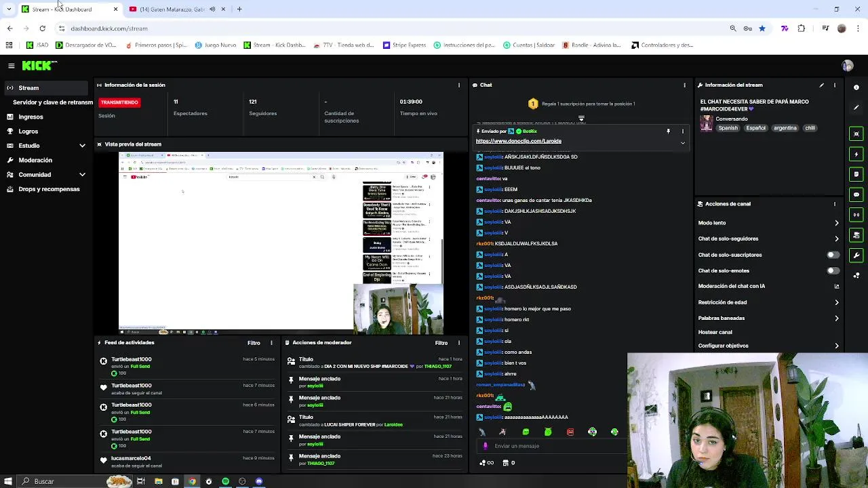Click the note icon in right sidebar

[856, 174]
